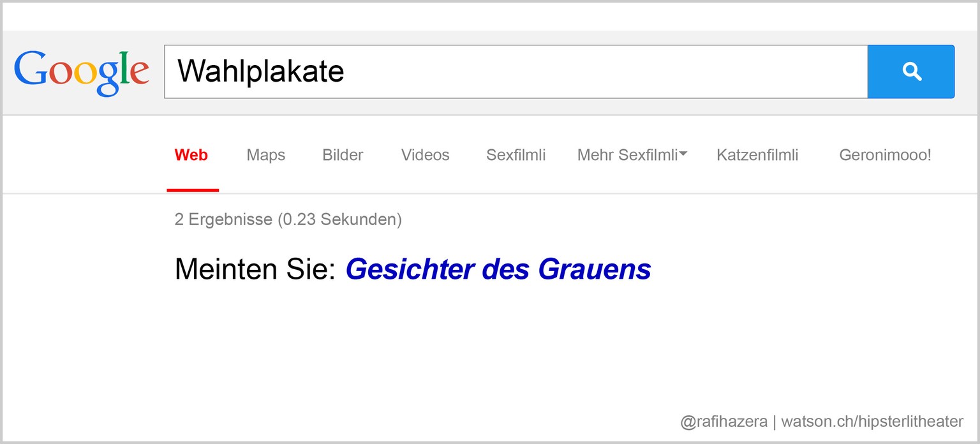Go to the Videos tab
This screenshot has width=980, height=444.
(425, 155)
